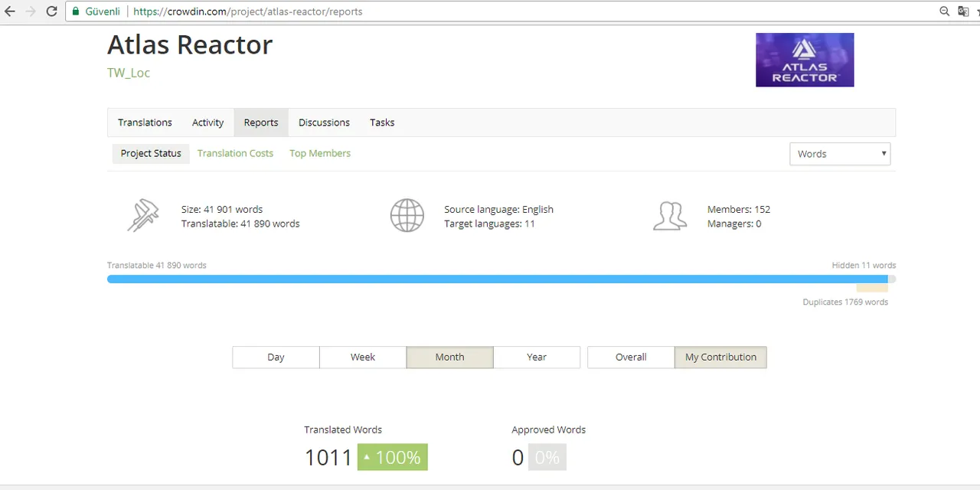Click the 'Size: 41 901 words' text
This screenshot has height=490, width=980.
pyautogui.click(x=222, y=209)
